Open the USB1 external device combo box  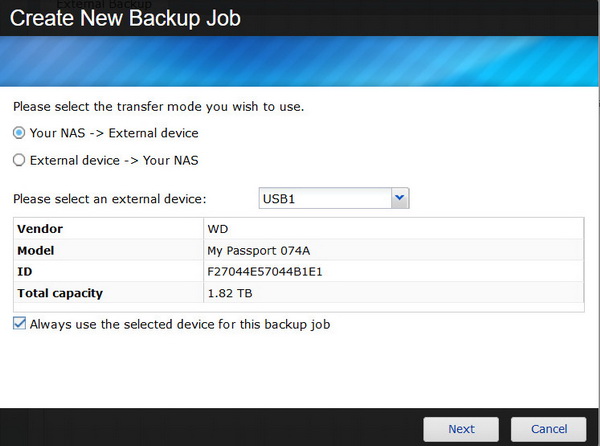(325, 199)
